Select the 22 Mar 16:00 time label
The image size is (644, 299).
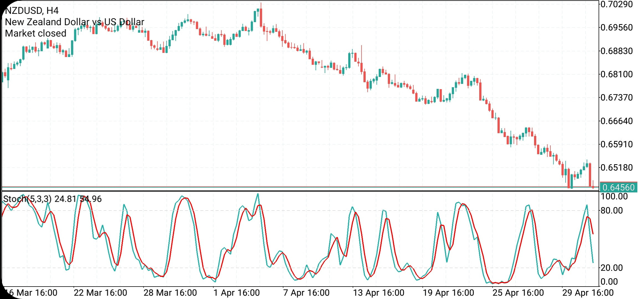(100, 293)
